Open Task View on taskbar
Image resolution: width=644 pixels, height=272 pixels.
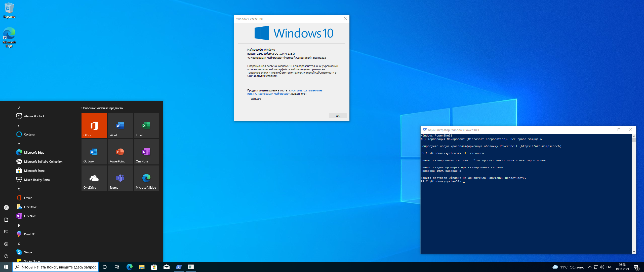(117, 267)
